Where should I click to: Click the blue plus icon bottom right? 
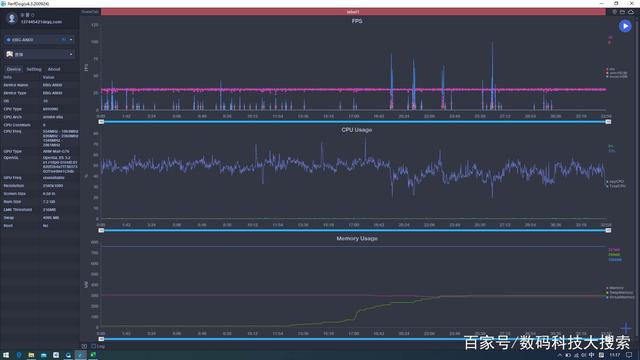point(626,327)
